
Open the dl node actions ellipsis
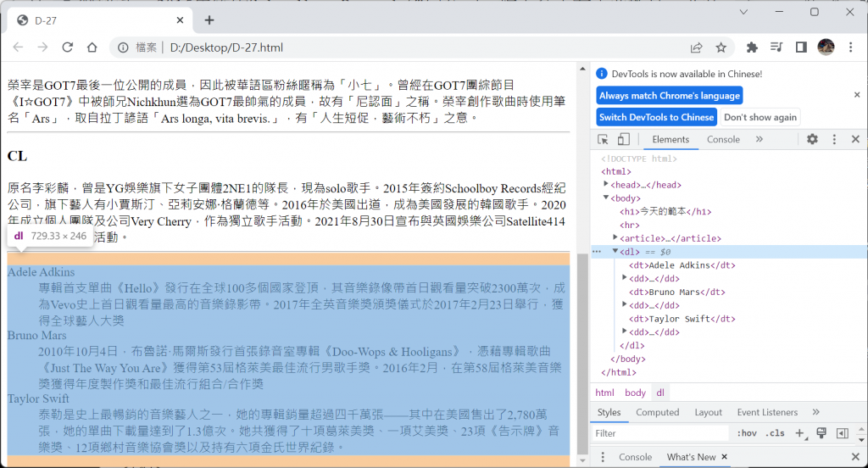click(x=597, y=252)
